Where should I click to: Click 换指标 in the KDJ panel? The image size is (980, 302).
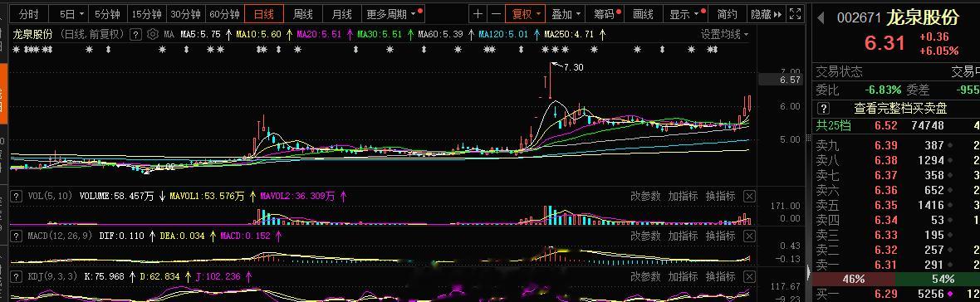coord(720,275)
